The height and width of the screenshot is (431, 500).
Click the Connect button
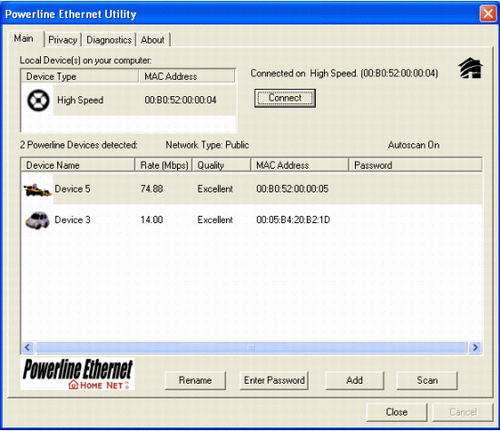tap(285, 98)
